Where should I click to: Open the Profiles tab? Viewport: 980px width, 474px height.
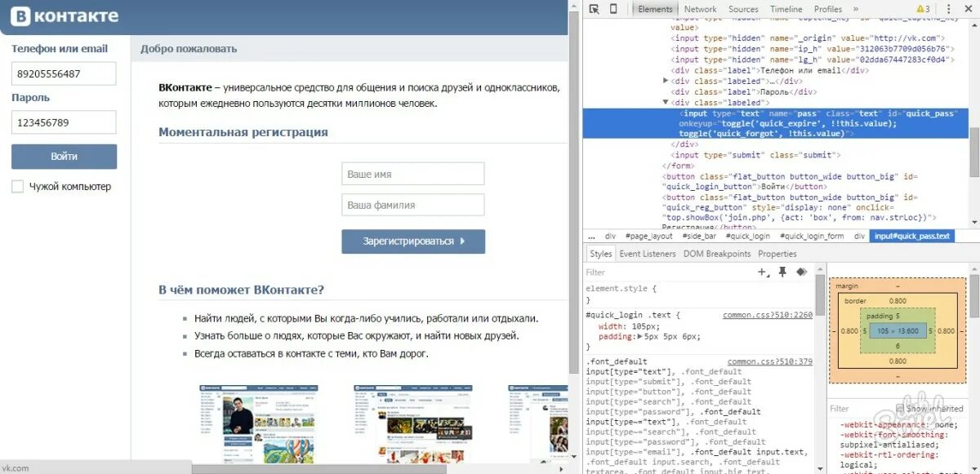(827, 9)
